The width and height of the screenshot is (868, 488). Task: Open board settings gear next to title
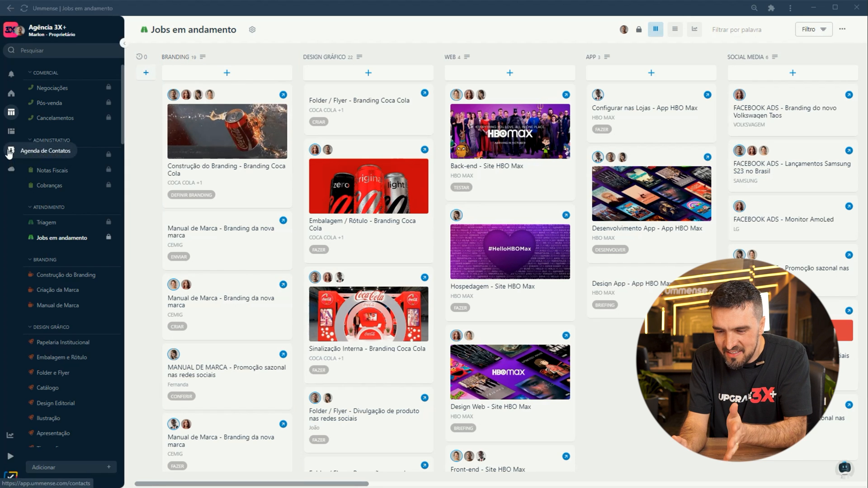[252, 29]
